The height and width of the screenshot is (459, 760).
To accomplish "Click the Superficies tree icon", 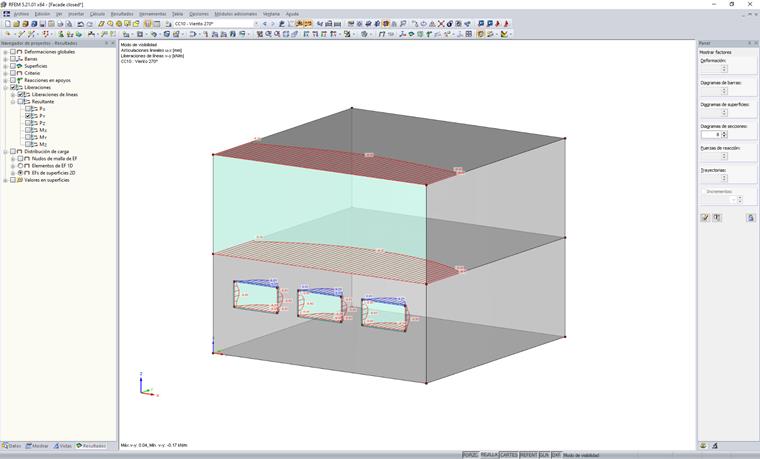I will [x=20, y=66].
